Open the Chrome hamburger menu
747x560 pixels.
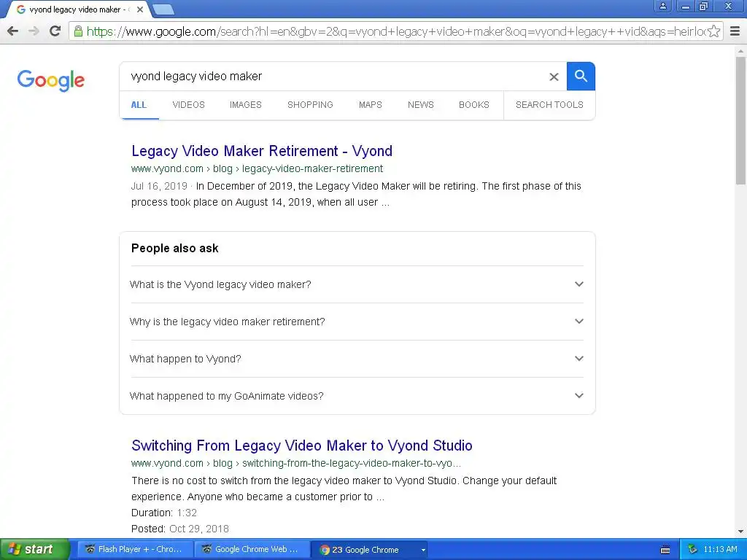click(735, 31)
